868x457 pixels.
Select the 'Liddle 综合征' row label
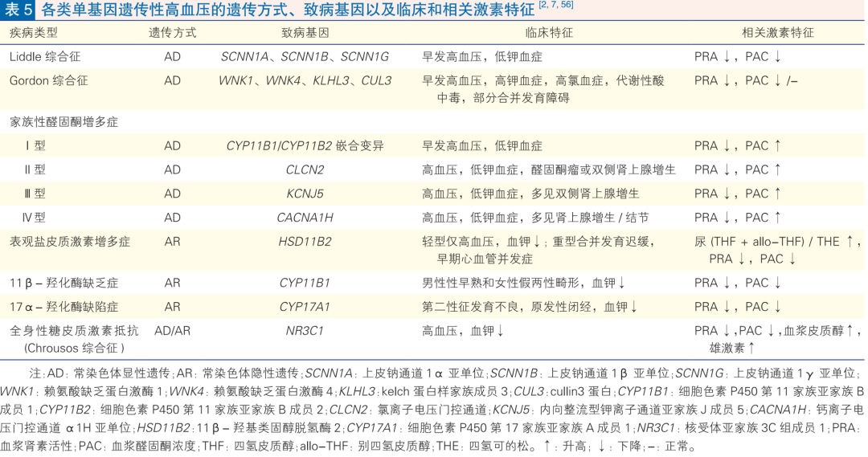(x=45, y=57)
